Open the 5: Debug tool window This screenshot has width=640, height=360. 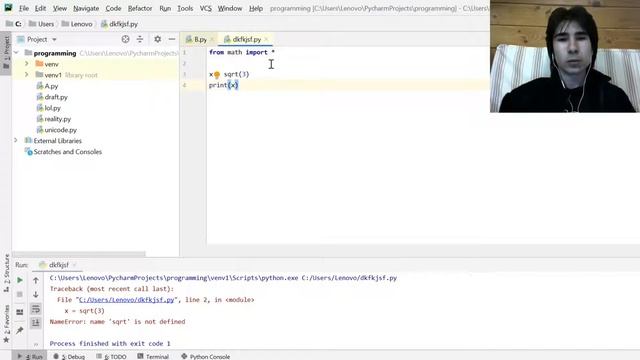69,356
